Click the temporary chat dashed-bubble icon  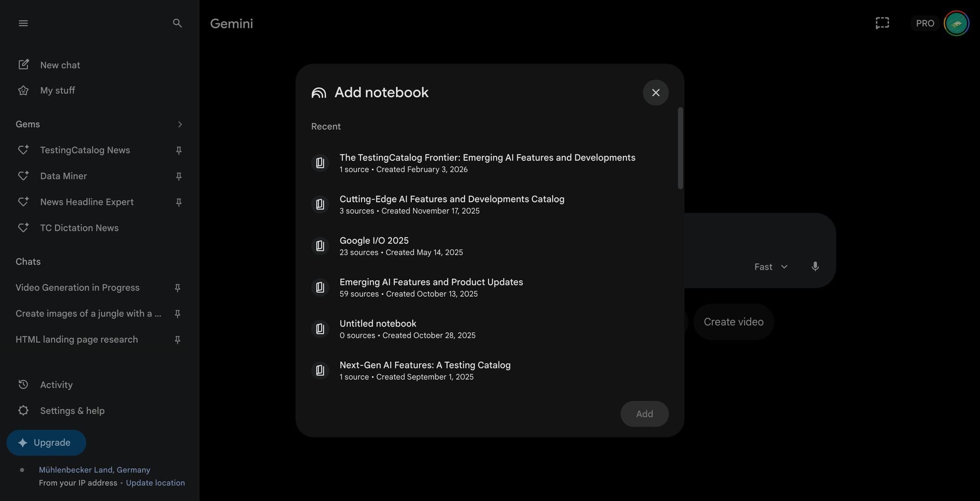(882, 23)
